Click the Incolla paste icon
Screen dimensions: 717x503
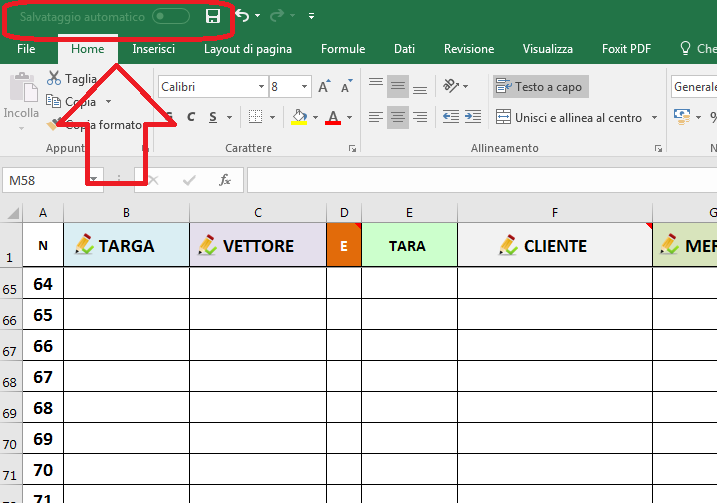[x=24, y=87]
